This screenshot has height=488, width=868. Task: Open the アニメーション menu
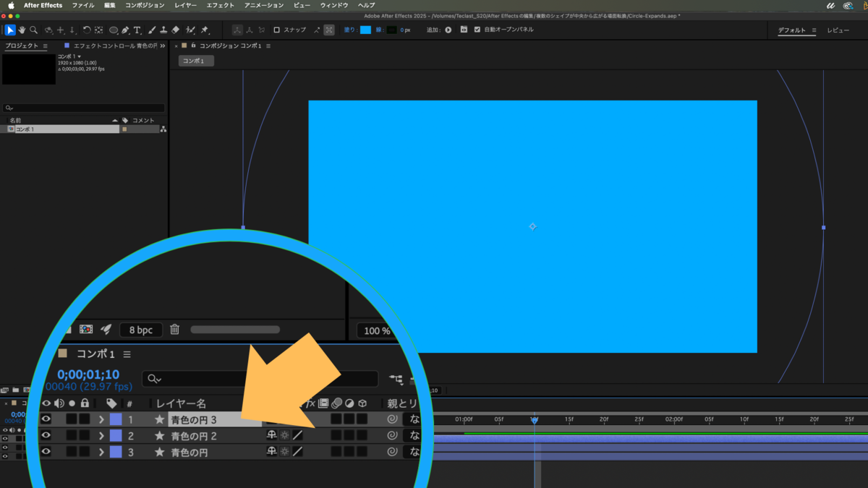tap(264, 5)
